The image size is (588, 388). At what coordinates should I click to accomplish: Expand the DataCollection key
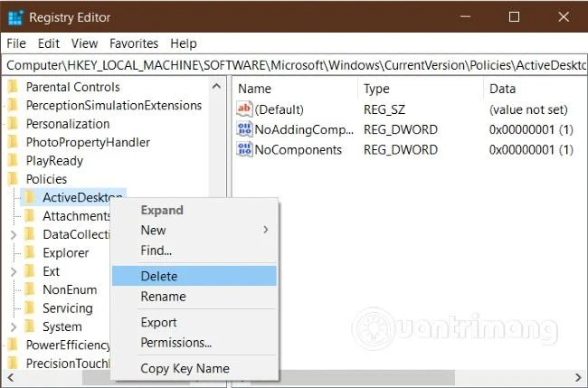14,234
